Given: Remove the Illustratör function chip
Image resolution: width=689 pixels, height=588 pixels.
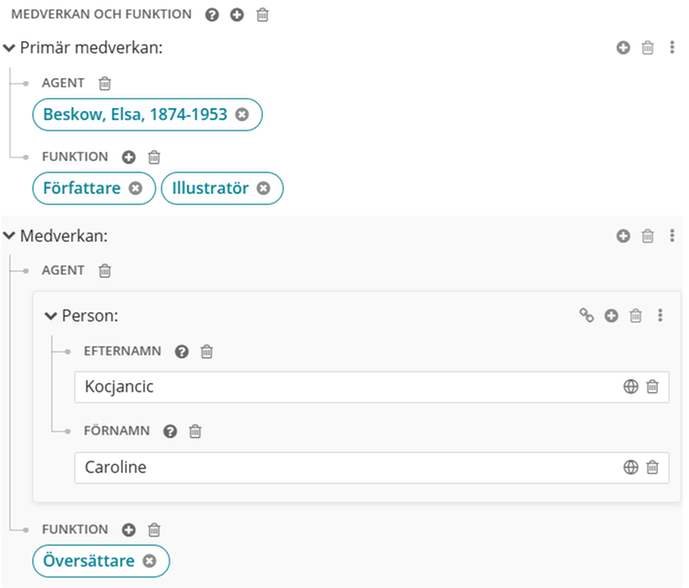Looking at the screenshot, I should point(263,188).
